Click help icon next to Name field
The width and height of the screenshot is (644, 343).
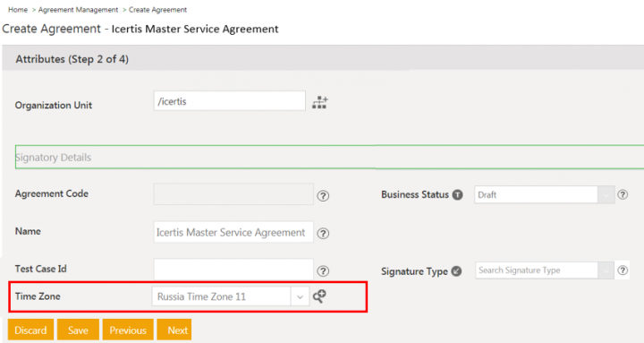click(x=323, y=233)
